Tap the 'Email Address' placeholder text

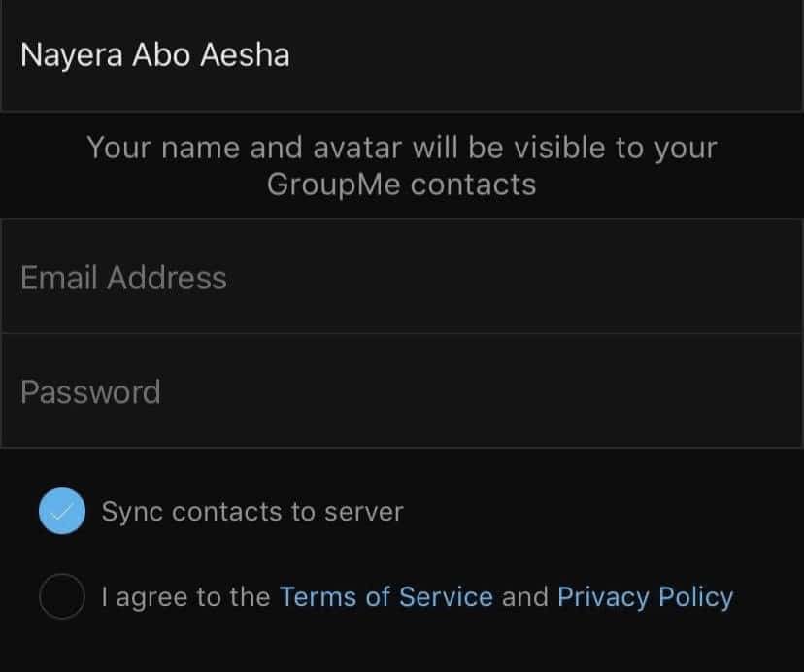coord(123,278)
